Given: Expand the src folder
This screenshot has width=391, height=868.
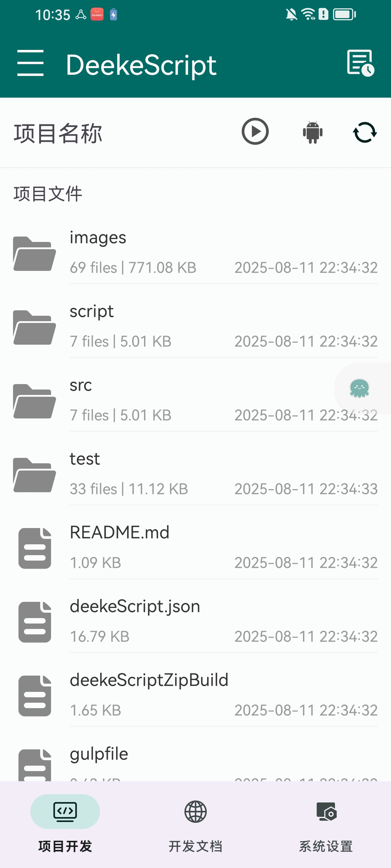Looking at the screenshot, I should pos(181,400).
